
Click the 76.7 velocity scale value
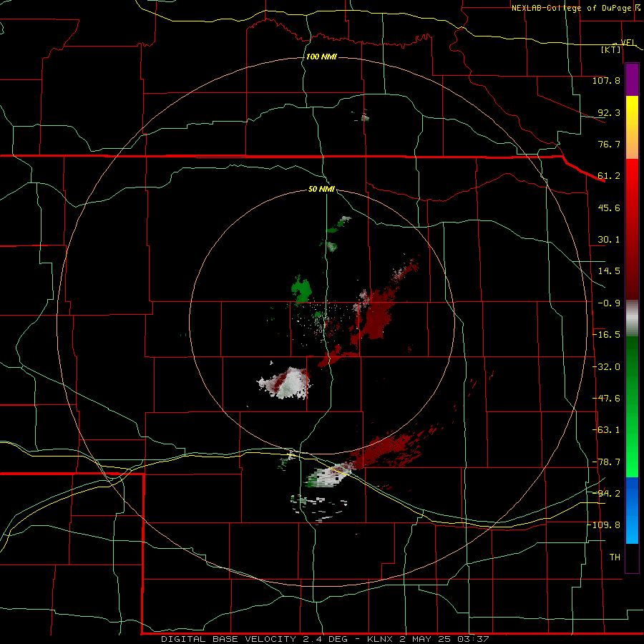pos(609,144)
